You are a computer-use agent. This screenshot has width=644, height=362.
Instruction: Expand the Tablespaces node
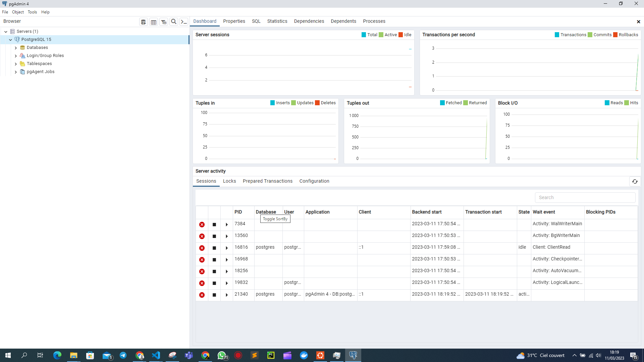point(16,64)
